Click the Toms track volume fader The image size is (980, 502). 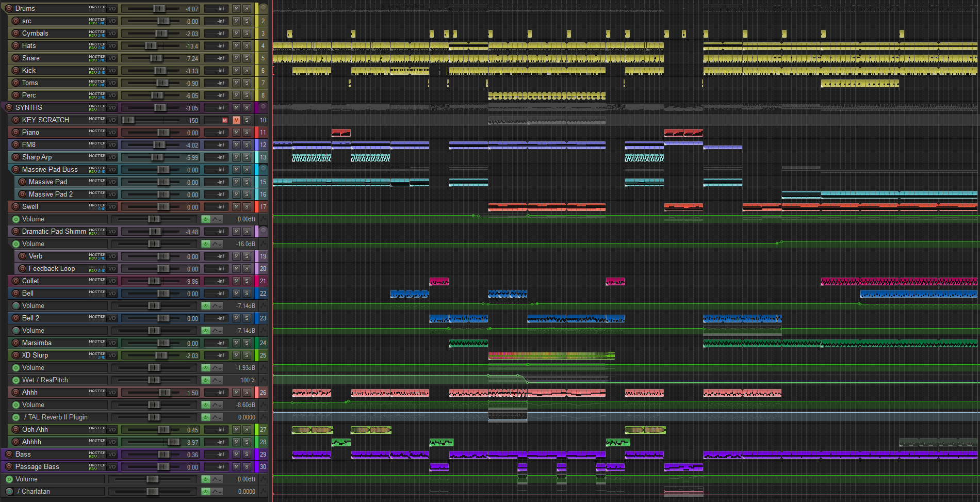coord(162,83)
